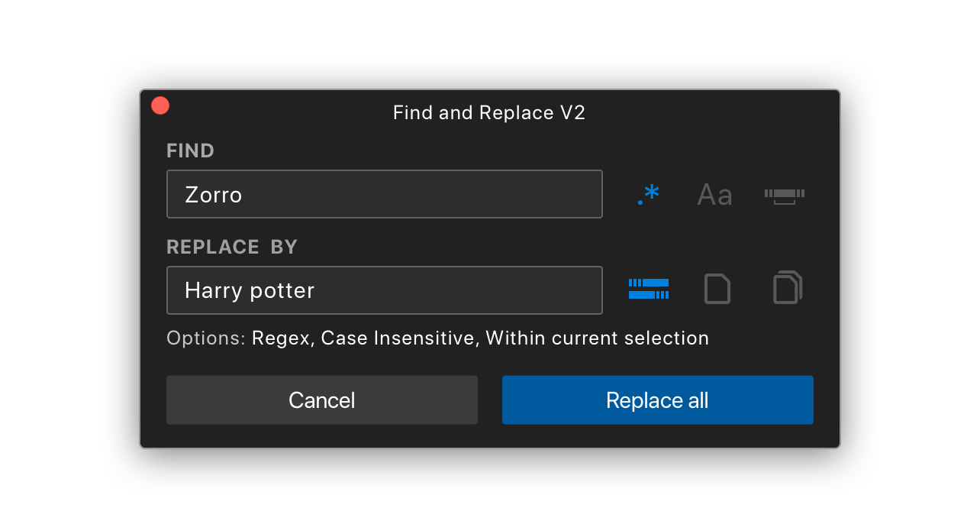Click Within current selection summary text
Image resolution: width=980 pixels, height=521 pixels.
coord(598,338)
